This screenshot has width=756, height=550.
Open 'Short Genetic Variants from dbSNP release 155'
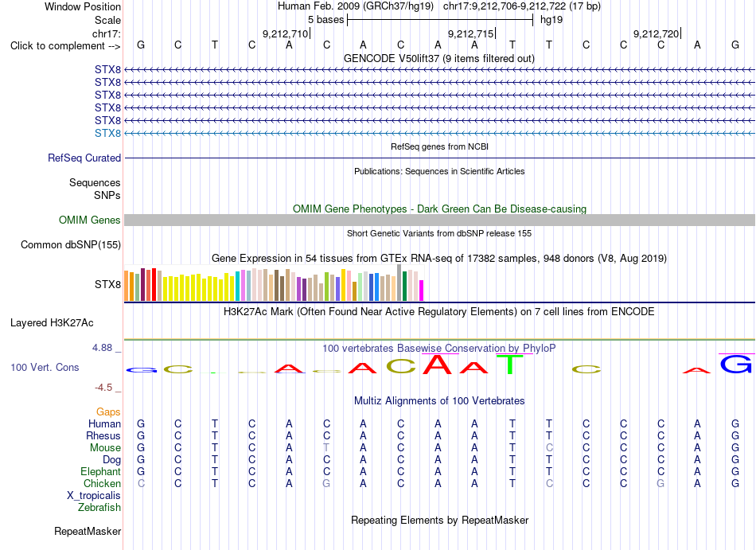pyautogui.click(x=439, y=233)
